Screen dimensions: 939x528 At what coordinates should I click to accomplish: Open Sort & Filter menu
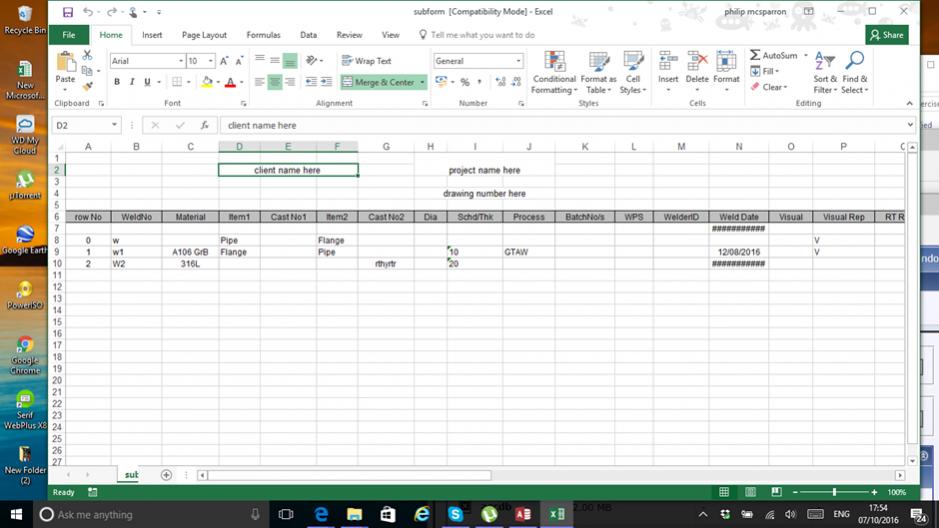[825, 72]
